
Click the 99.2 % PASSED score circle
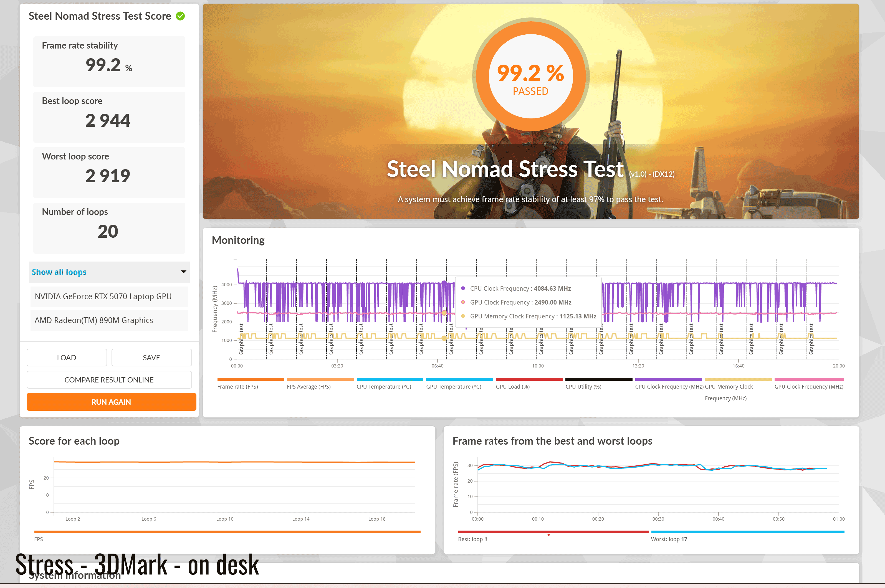(x=531, y=77)
